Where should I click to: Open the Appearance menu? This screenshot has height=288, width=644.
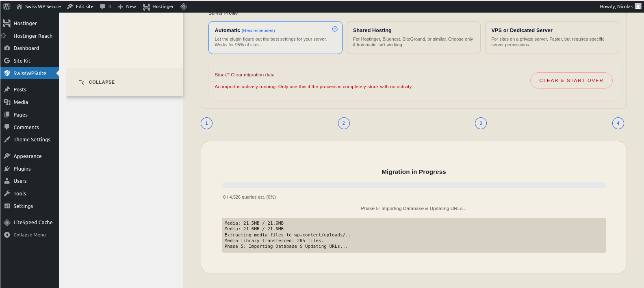(x=27, y=156)
